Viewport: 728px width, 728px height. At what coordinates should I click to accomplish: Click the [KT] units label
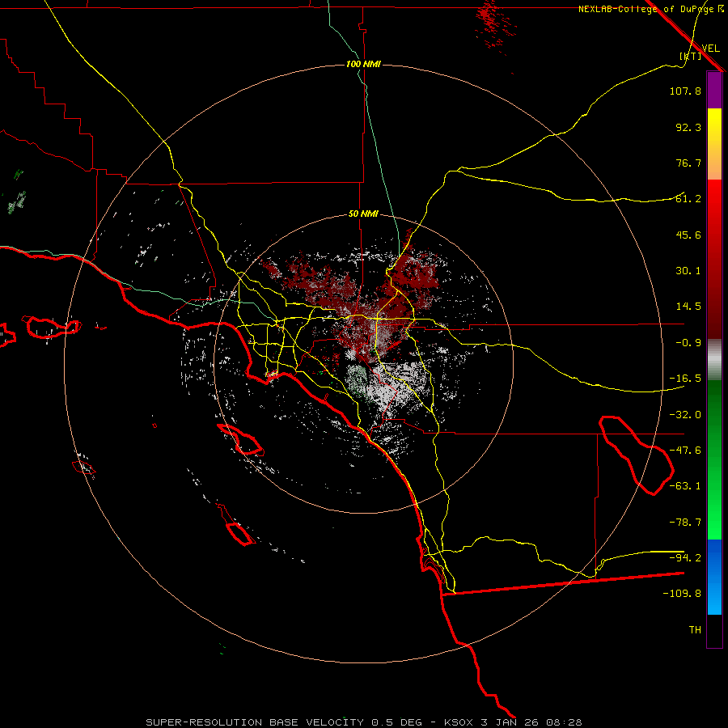pyautogui.click(x=691, y=56)
